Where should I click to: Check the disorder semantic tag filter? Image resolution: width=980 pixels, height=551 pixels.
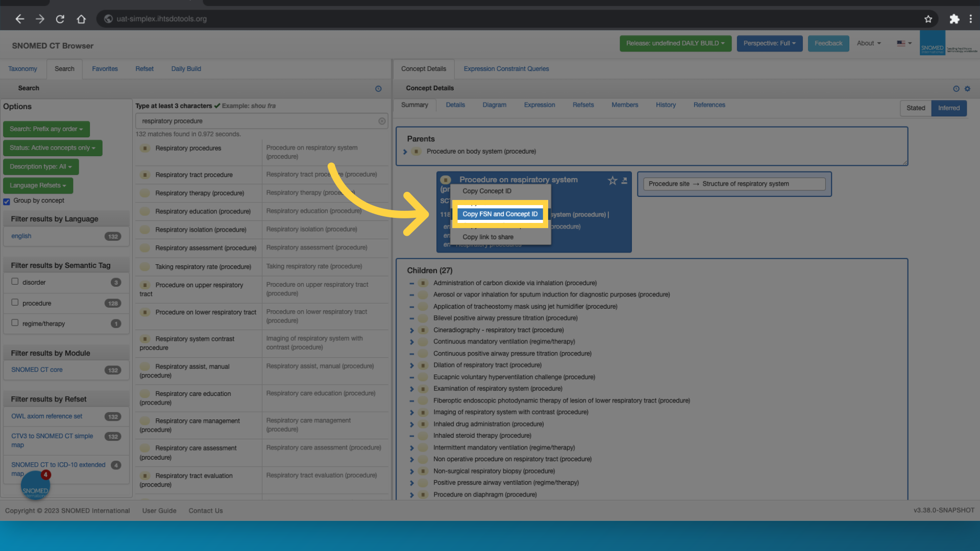[x=15, y=282]
